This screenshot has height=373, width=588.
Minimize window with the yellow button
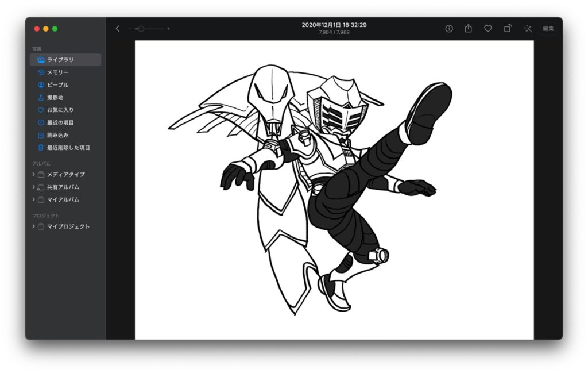[46, 29]
